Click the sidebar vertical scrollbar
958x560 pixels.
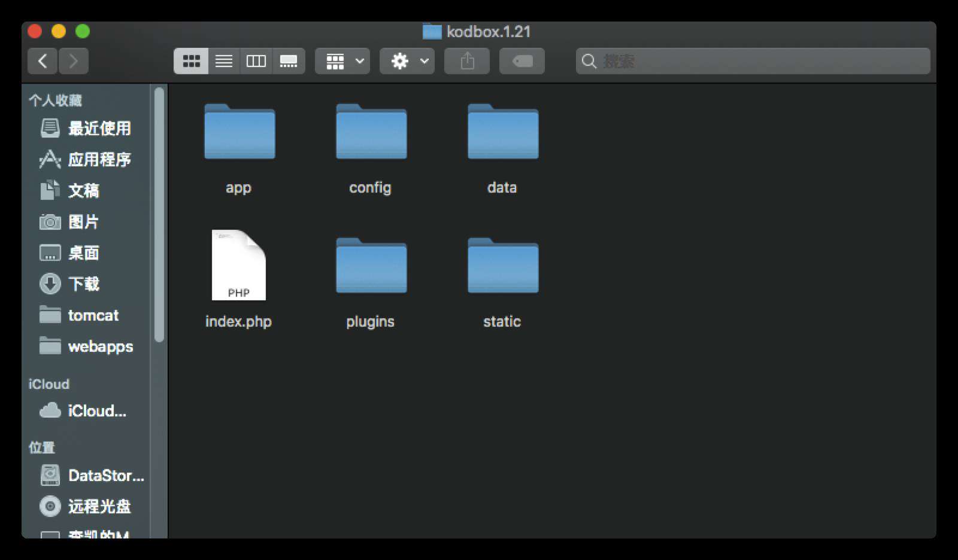tap(159, 215)
